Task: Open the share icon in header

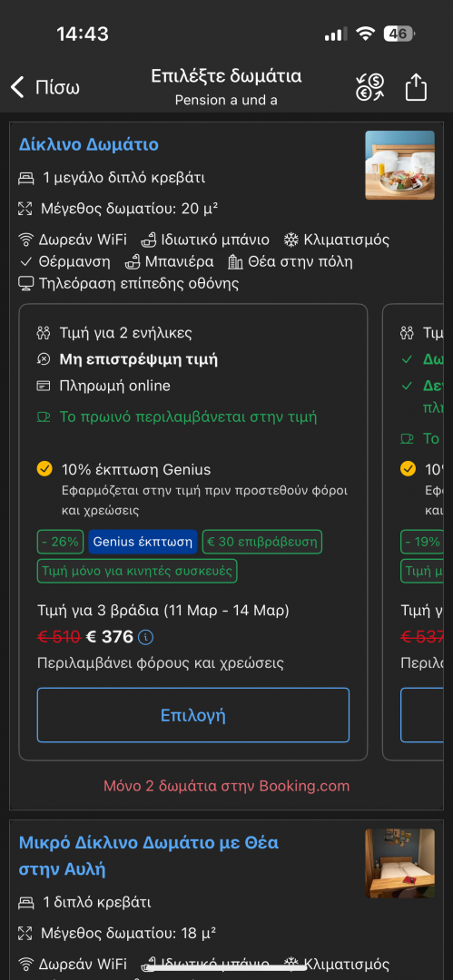Action: tap(416, 87)
